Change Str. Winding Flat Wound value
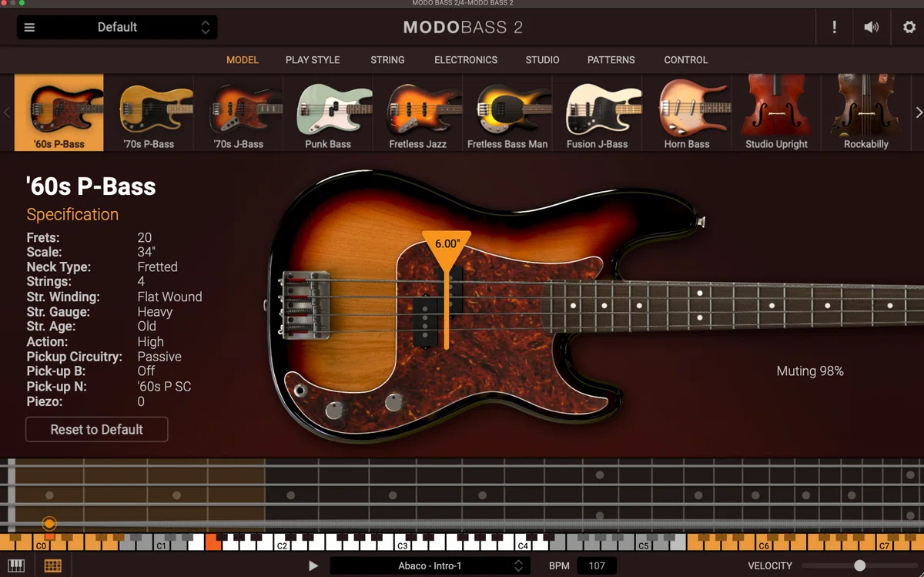924x577 pixels. (169, 297)
